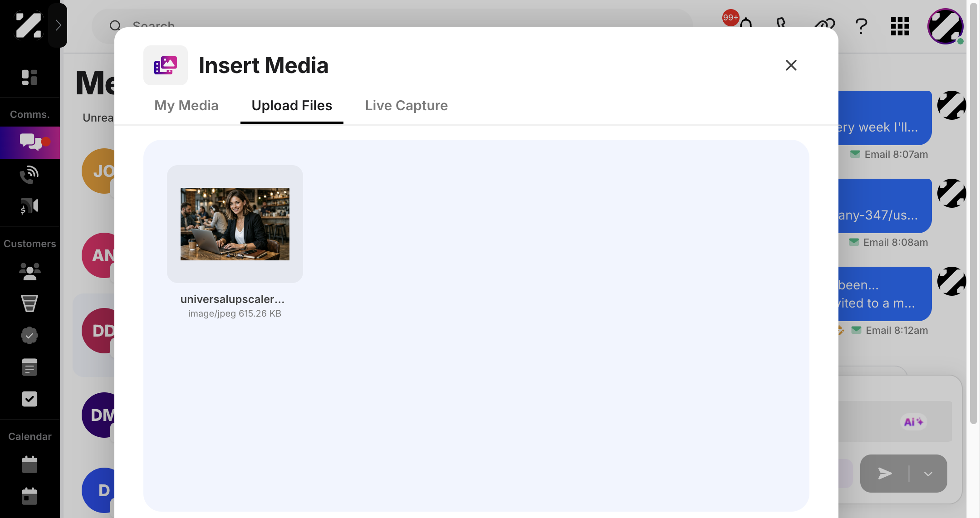Click the universalupscaler file name

click(232, 299)
